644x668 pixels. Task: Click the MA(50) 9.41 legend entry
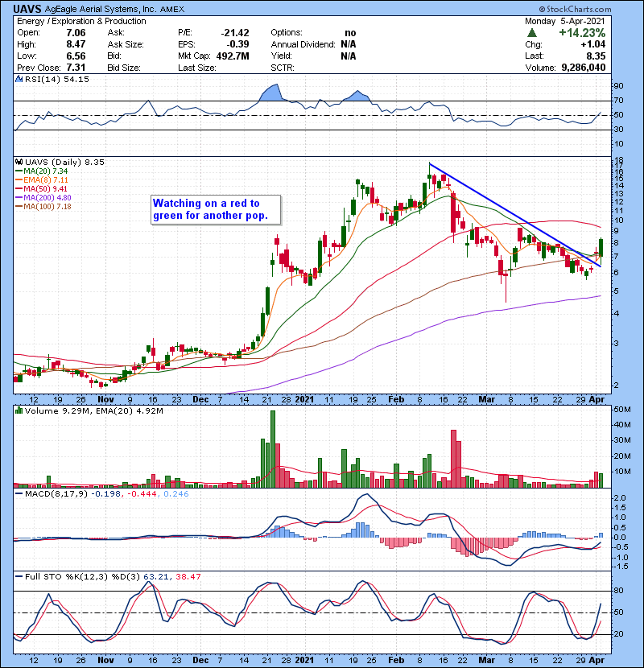[42, 189]
